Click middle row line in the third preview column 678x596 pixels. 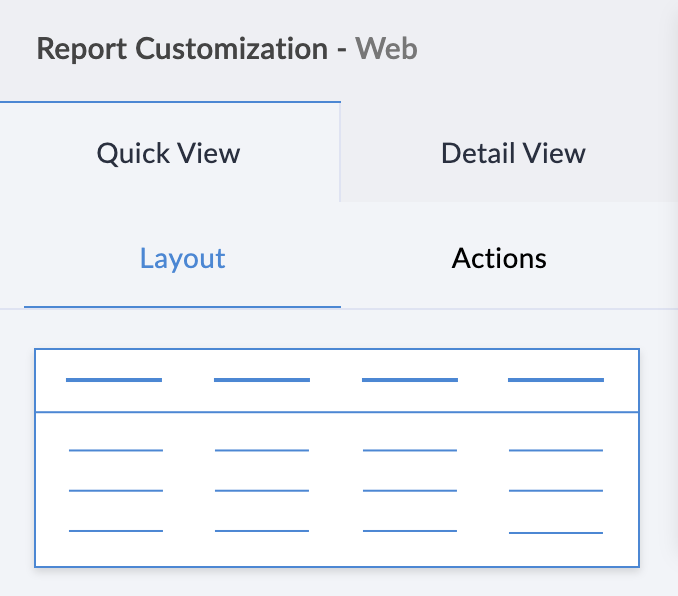(x=410, y=491)
